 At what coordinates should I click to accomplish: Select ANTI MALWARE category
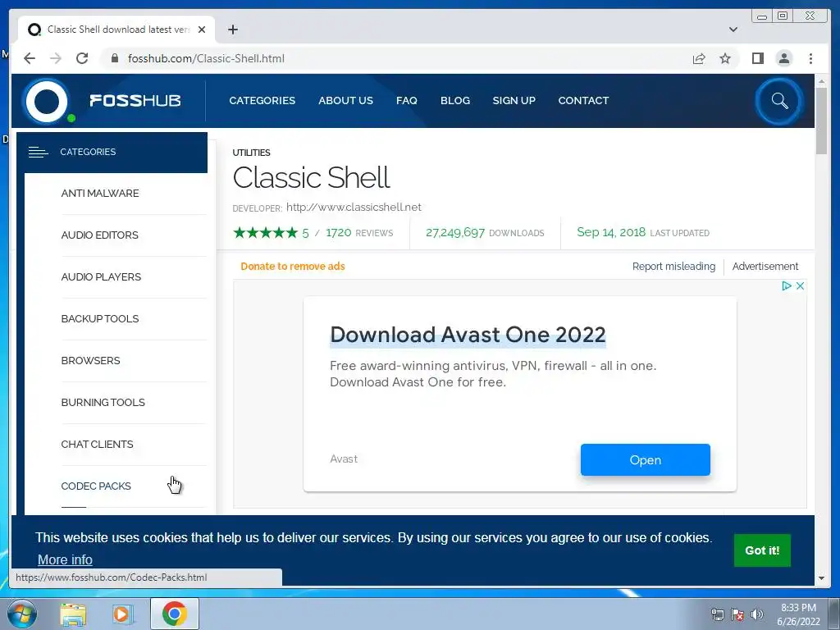100,194
